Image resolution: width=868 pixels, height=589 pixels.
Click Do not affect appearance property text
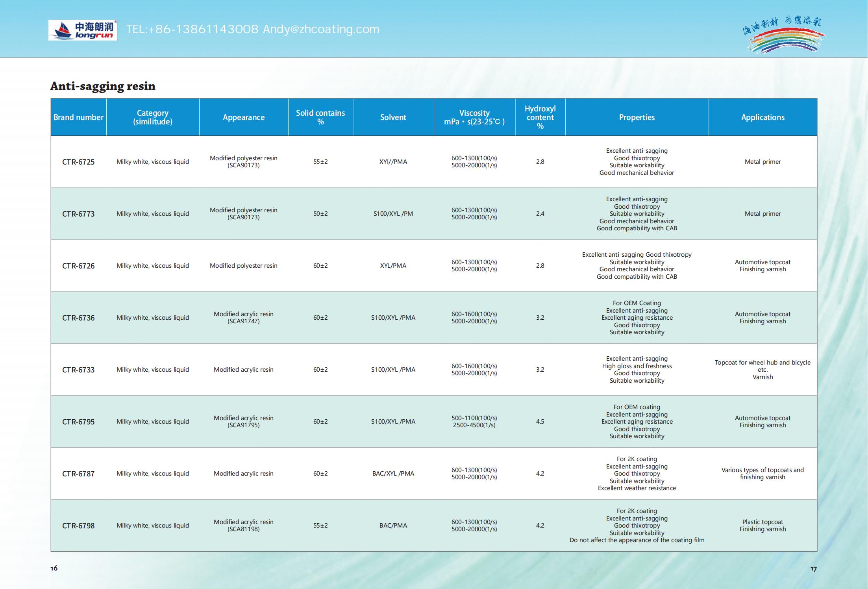point(637,540)
